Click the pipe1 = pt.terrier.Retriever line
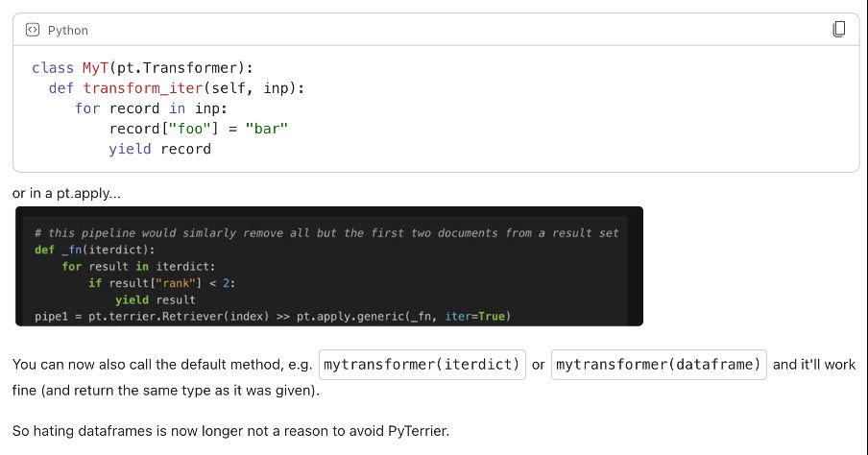The width and height of the screenshot is (868, 455). click(x=273, y=317)
